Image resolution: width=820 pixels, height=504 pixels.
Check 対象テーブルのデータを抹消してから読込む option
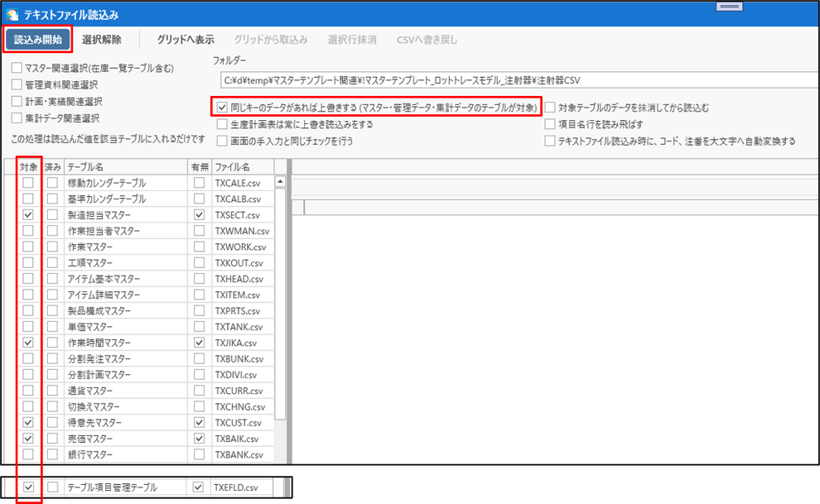point(550,108)
